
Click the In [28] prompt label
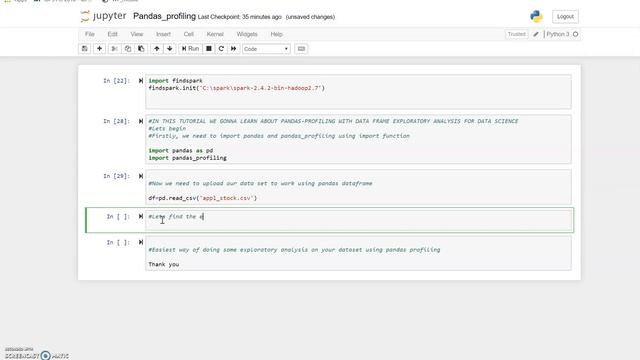click(x=116, y=121)
